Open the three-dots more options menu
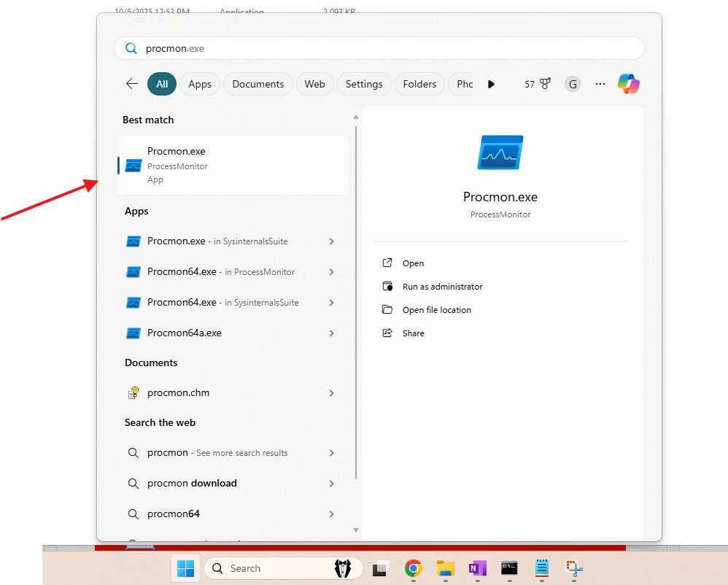728x585 pixels. pos(600,84)
